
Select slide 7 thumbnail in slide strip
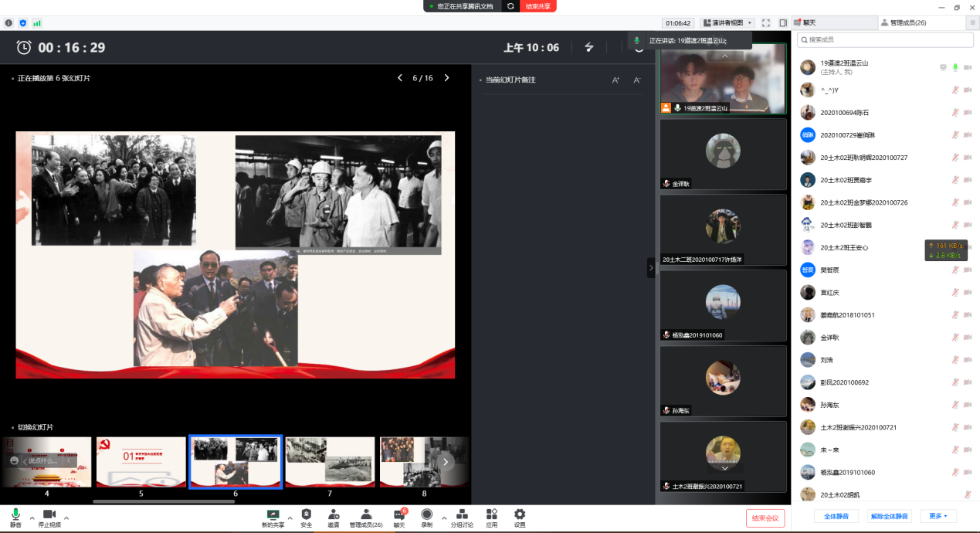click(x=330, y=462)
